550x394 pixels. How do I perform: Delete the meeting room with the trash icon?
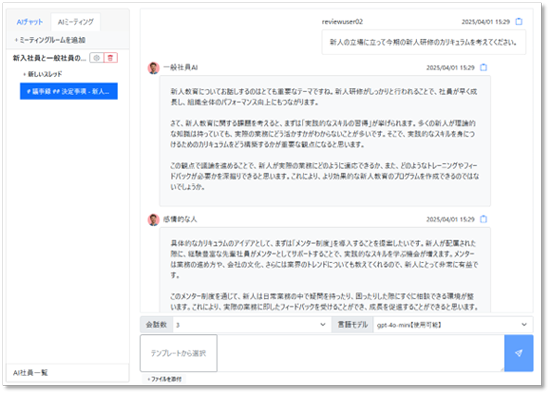110,58
